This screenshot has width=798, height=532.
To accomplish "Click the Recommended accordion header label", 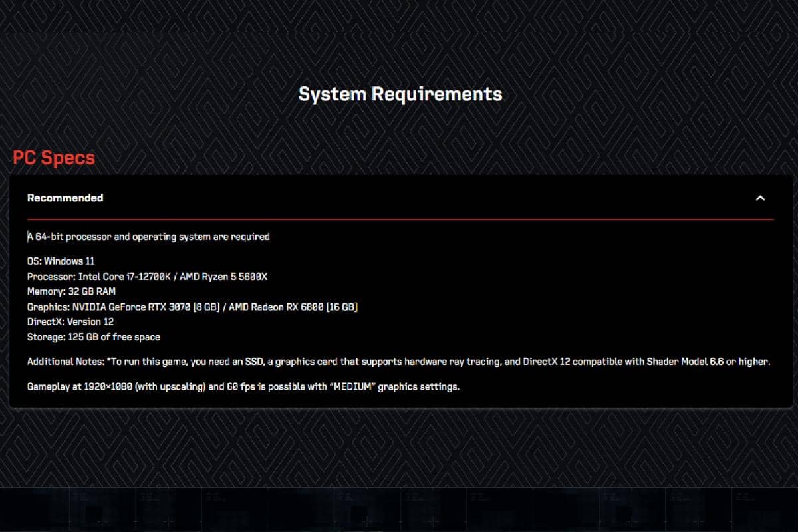I will coord(65,198).
